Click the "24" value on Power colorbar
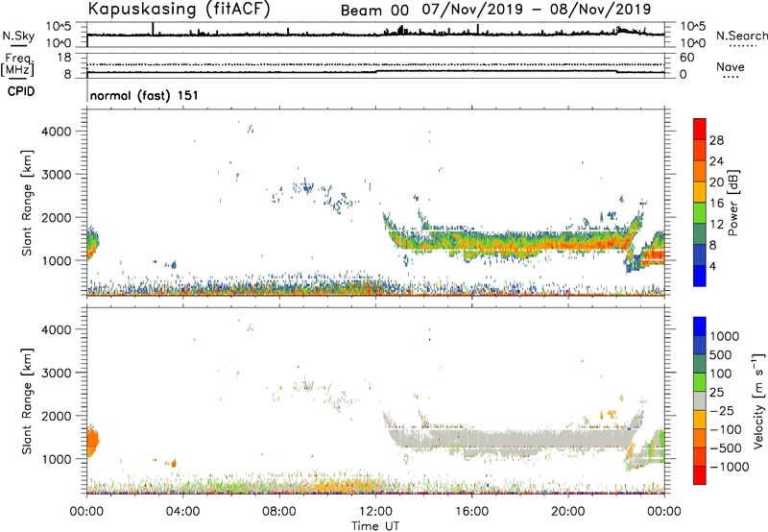This screenshot has height=532, width=768. (716, 161)
